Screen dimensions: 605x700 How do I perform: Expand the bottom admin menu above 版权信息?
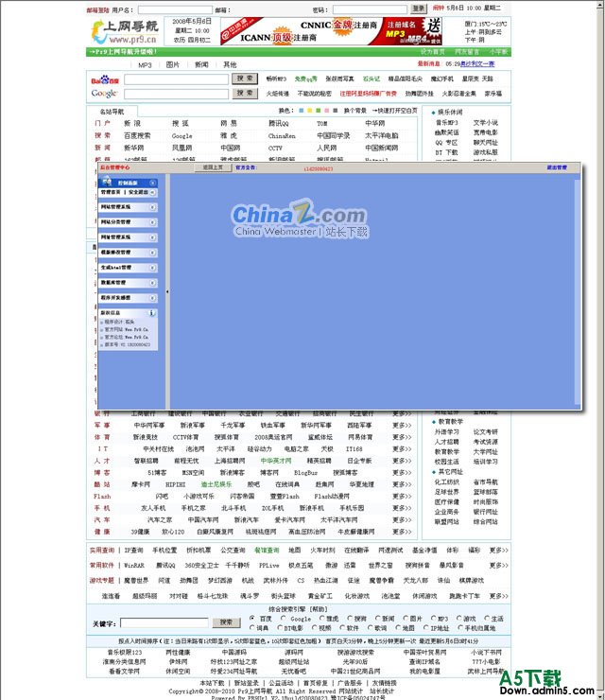(x=152, y=298)
